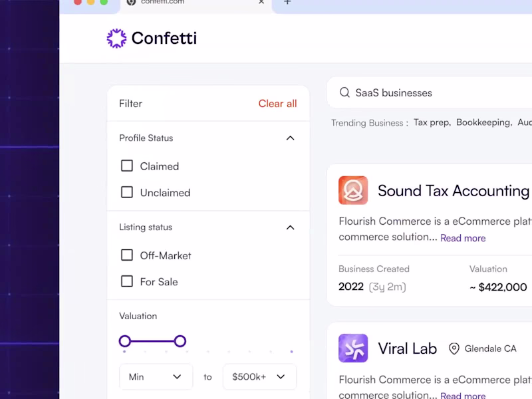The height and width of the screenshot is (399, 532).
Task: Click the location pin next to Glendale CA
Action: tap(455, 348)
